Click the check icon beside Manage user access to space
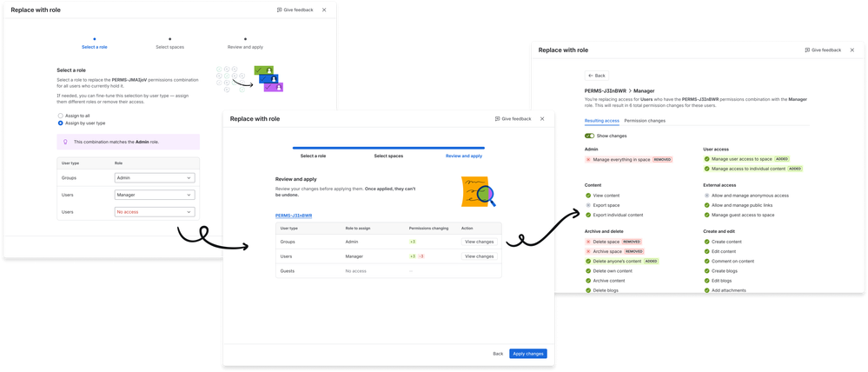This screenshot has height=372, width=868. 707,159
